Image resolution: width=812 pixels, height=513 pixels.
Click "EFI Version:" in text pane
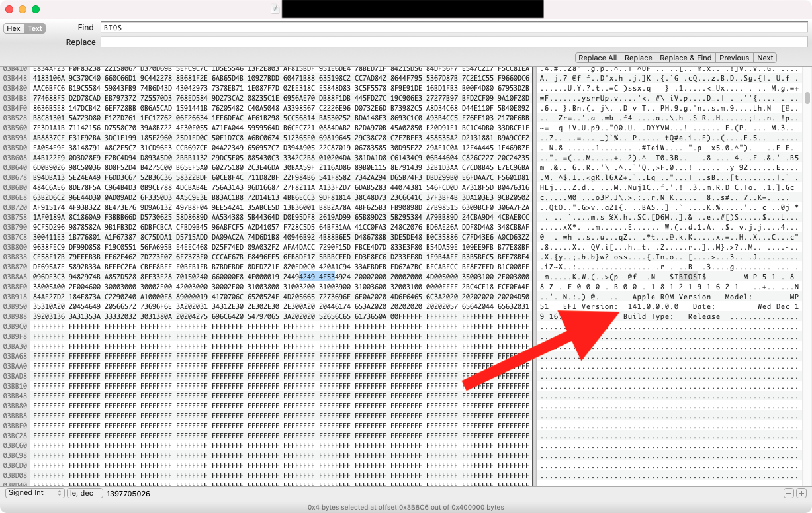click(x=590, y=306)
